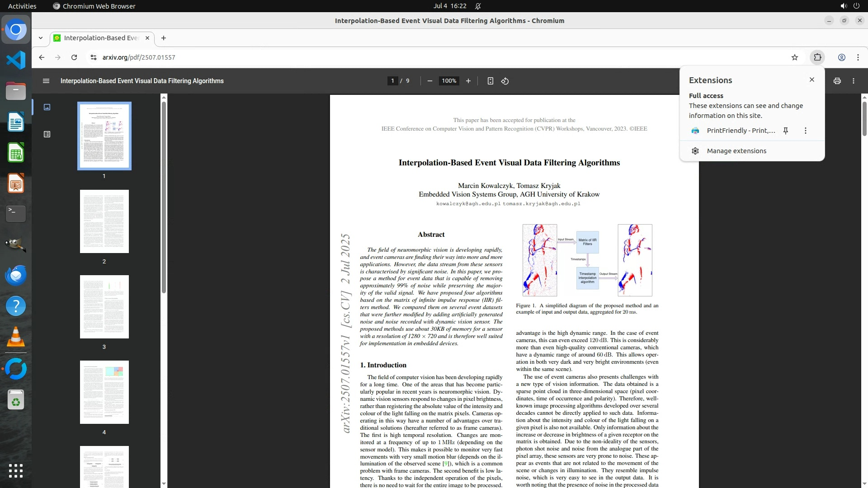Switch to thumbnail view in sidebar

pos(47,107)
